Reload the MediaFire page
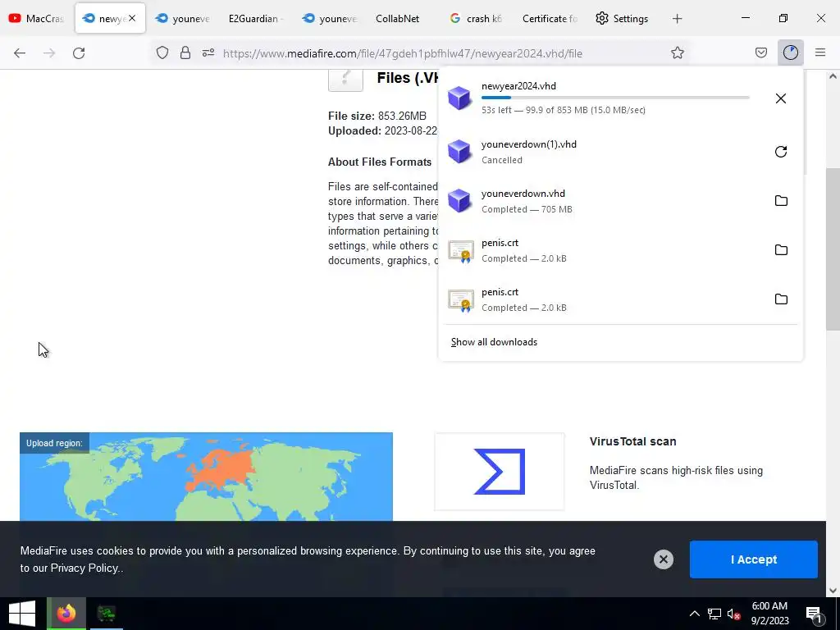Screen dimensions: 840x630 click(x=79, y=53)
